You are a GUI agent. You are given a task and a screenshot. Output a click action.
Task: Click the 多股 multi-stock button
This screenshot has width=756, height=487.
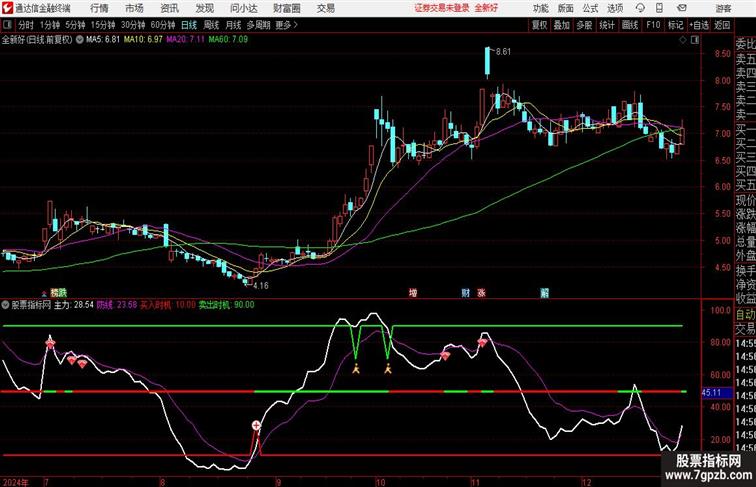pyautogui.click(x=584, y=25)
